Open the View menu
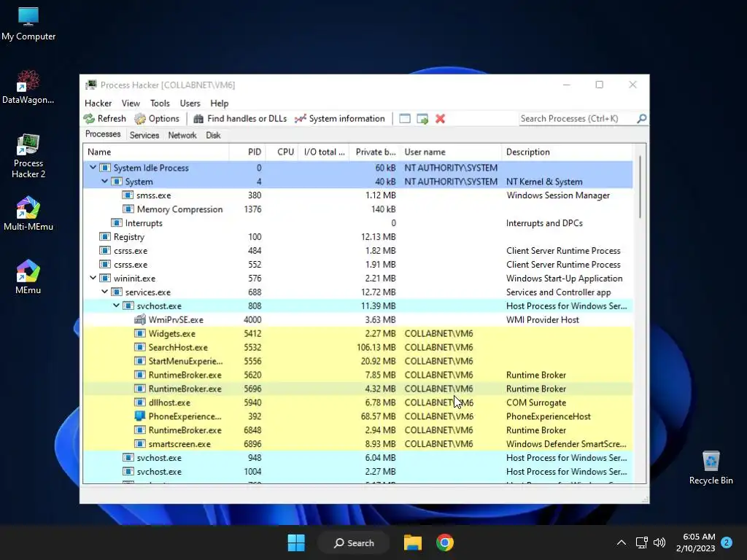747x560 pixels. (131, 104)
